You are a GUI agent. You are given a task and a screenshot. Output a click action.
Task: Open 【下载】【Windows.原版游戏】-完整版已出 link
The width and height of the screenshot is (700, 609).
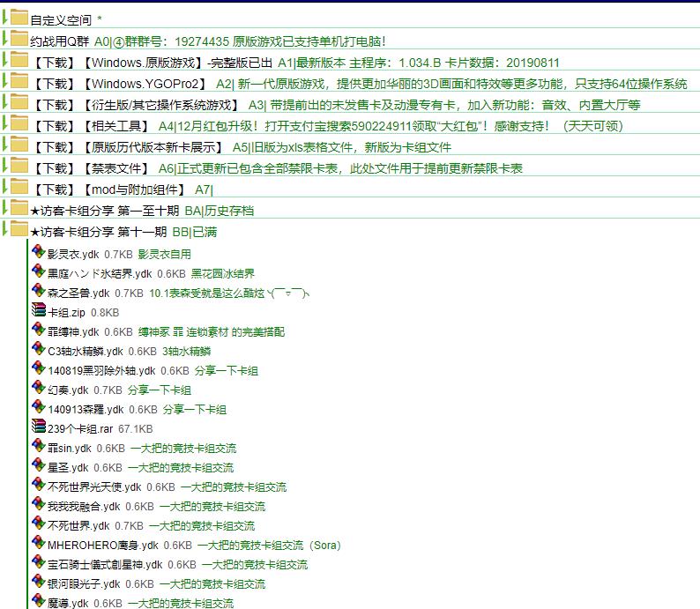pos(152,63)
